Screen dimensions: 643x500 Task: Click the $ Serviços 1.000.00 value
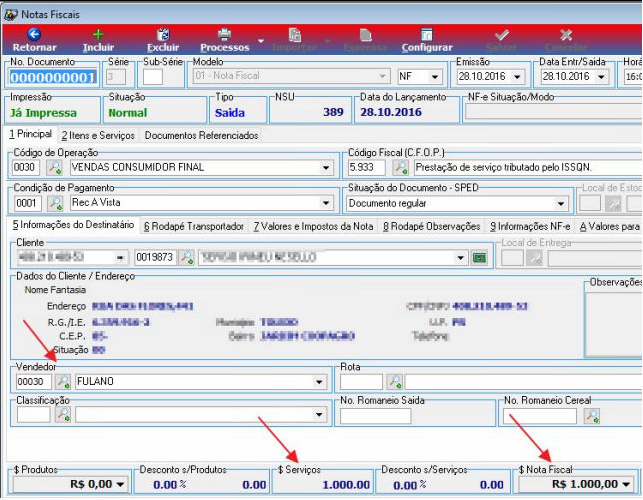[x=346, y=485]
